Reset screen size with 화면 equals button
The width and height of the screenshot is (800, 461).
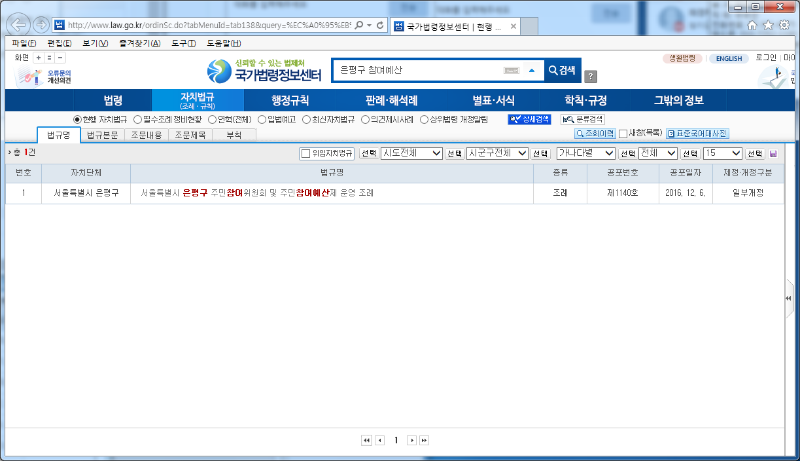pos(49,58)
